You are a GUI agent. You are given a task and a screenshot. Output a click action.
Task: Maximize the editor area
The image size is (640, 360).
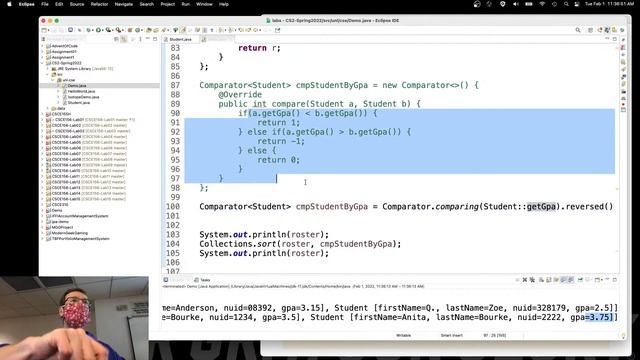click(615, 39)
